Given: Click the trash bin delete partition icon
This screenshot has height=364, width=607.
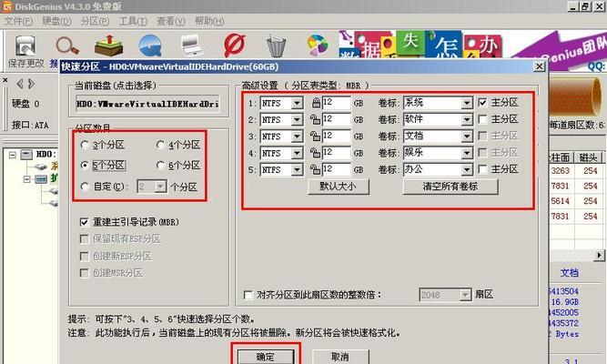Looking at the screenshot, I should pos(276,46).
